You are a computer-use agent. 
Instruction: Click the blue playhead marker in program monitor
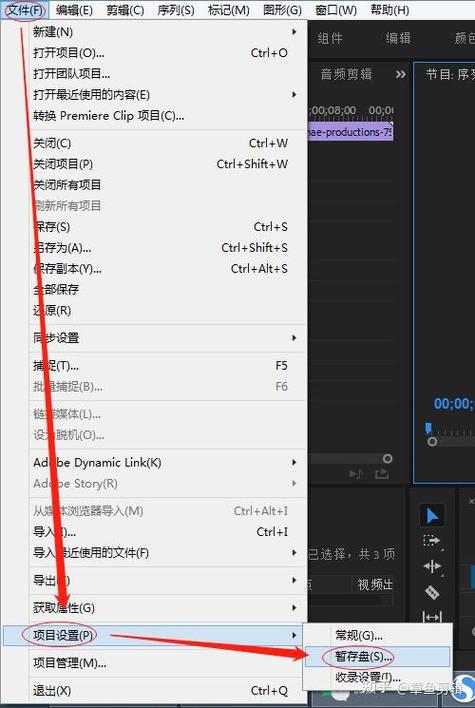pos(428,428)
